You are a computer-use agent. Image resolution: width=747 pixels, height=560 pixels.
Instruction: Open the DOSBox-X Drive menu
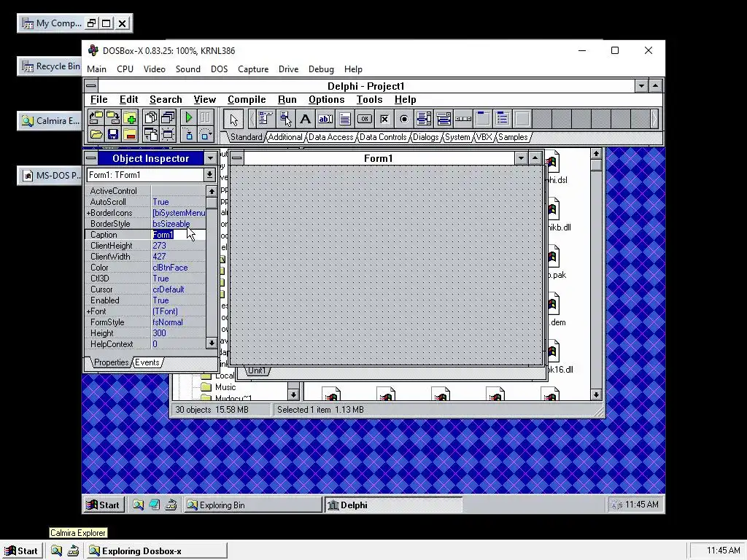[288, 69]
